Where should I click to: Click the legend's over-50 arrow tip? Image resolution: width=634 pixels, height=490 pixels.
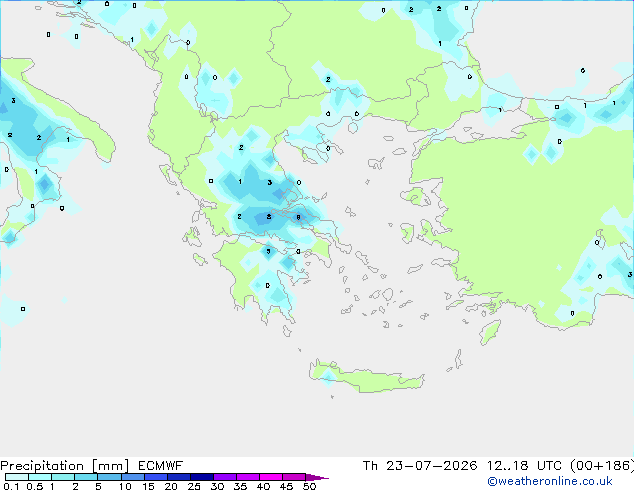[x=317, y=477]
